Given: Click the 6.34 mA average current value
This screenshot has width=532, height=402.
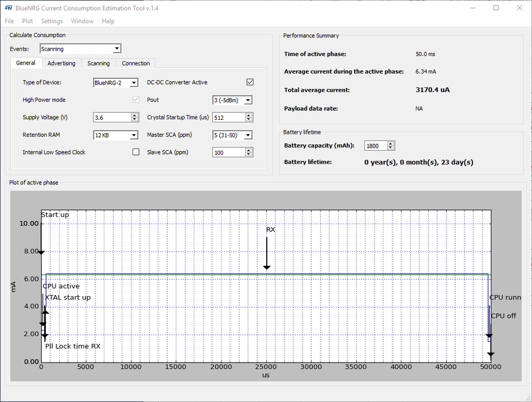Looking at the screenshot, I should [426, 71].
